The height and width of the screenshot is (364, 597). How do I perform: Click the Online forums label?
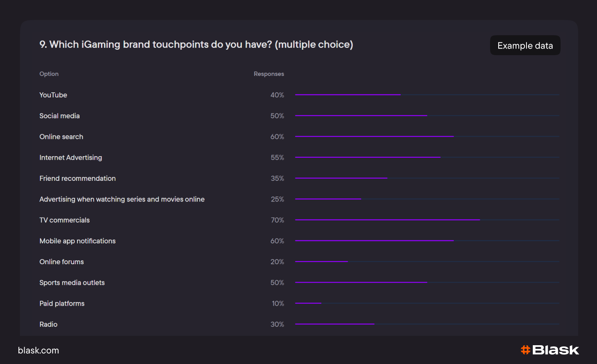pyautogui.click(x=62, y=262)
